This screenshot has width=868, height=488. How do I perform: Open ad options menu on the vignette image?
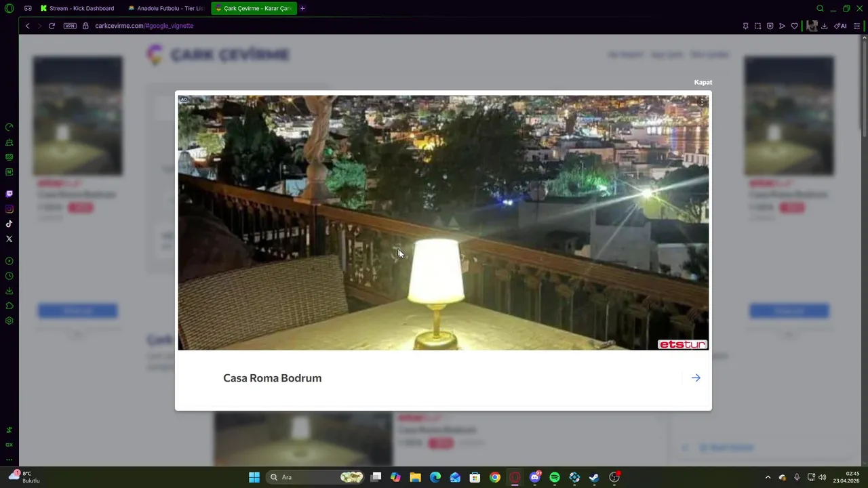pyautogui.click(x=702, y=102)
